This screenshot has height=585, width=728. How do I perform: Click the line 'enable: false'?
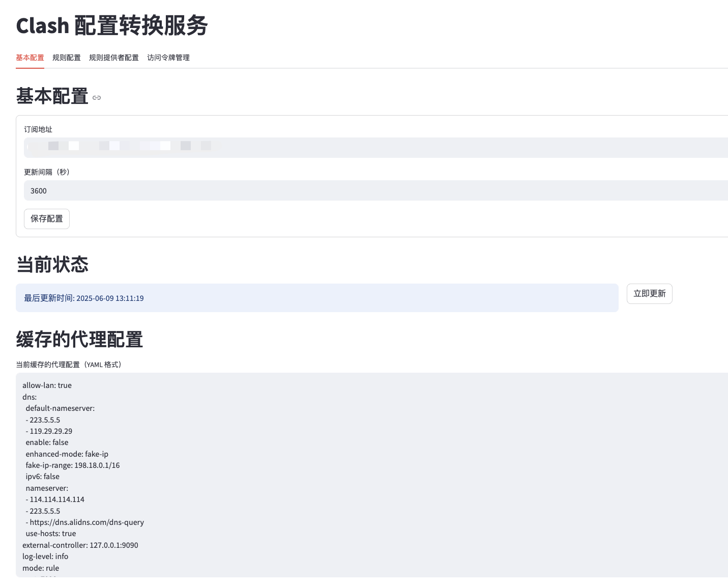click(x=47, y=442)
